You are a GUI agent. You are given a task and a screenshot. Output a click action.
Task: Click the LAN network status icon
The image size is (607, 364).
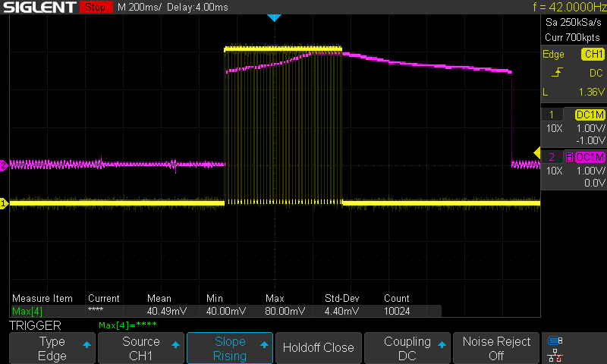coord(555,355)
